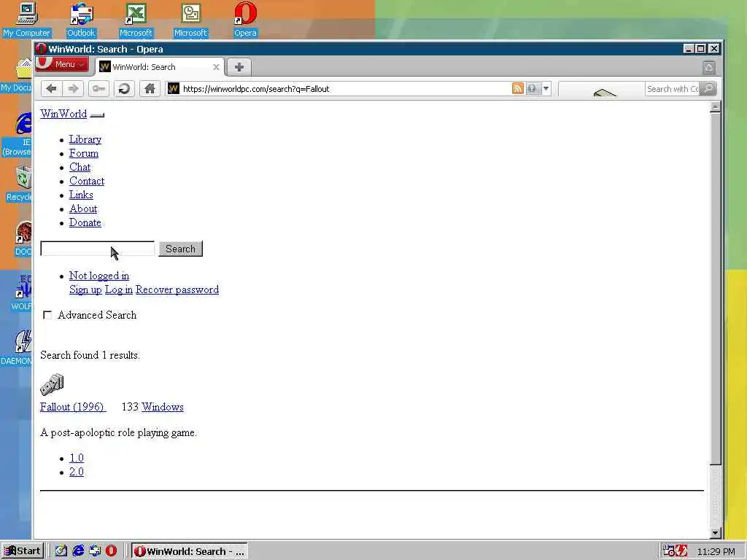The width and height of the screenshot is (747, 560).
Task: Click the Recycle Bin desktop icon
Action: point(20,184)
